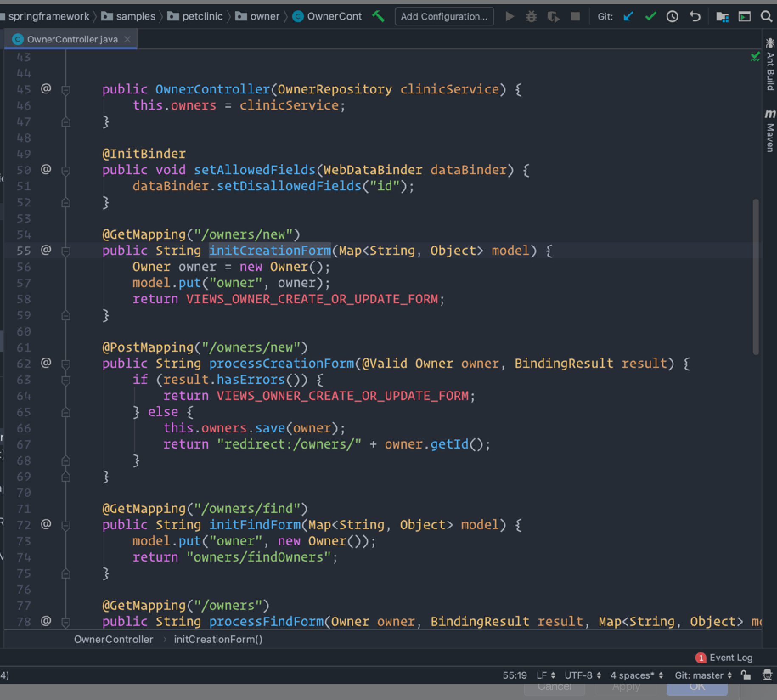Click the 55:19 caret position indicator
The width and height of the screenshot is (777, 700).
point(515,675)
